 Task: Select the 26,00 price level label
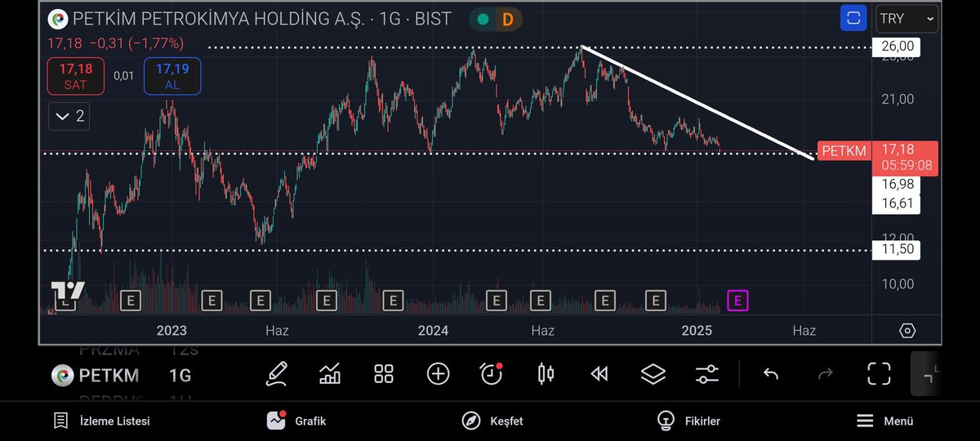[x=896, y=47]
